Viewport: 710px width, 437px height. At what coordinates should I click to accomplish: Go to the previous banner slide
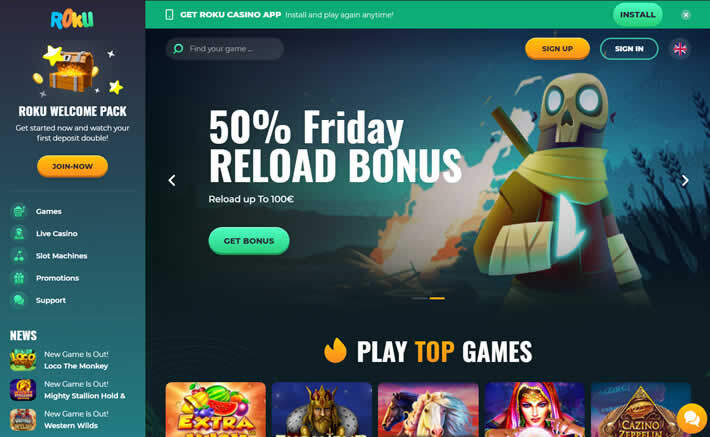(172, 180)
